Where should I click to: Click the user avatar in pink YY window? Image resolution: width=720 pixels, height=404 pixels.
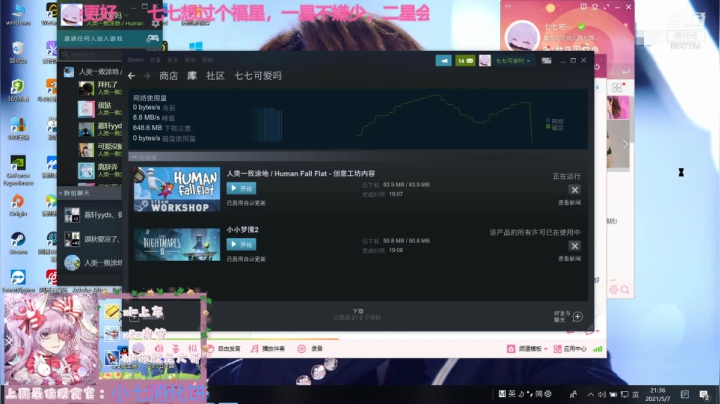pos(522,37)
